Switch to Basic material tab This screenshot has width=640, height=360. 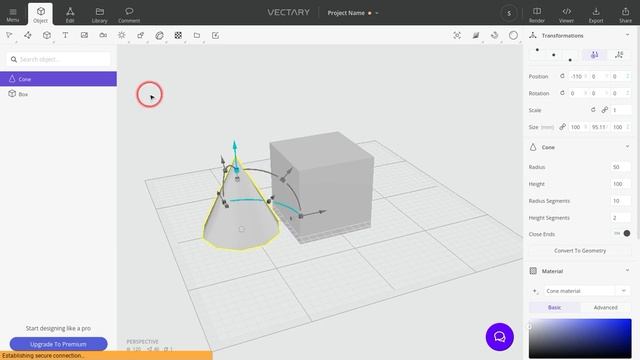[x=554, y=307]
